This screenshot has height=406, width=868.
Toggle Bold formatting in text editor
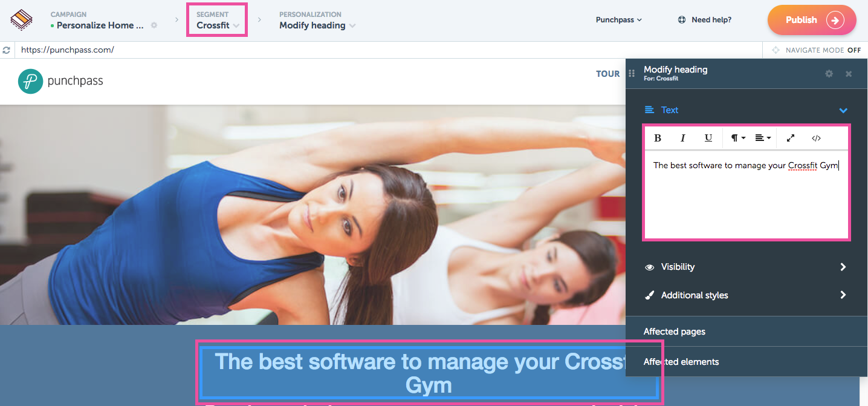pos(658,138)
